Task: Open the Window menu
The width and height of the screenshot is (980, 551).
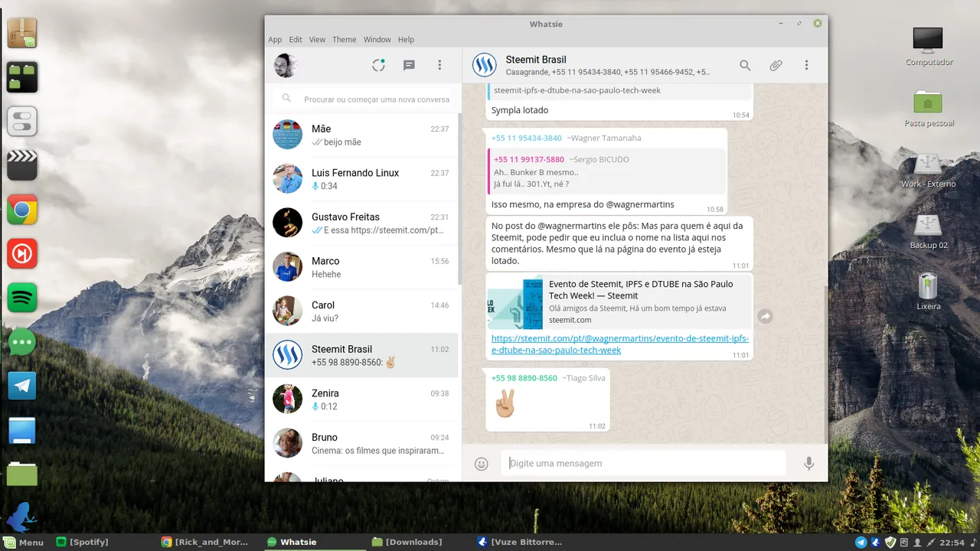Action: pos(377,40)
